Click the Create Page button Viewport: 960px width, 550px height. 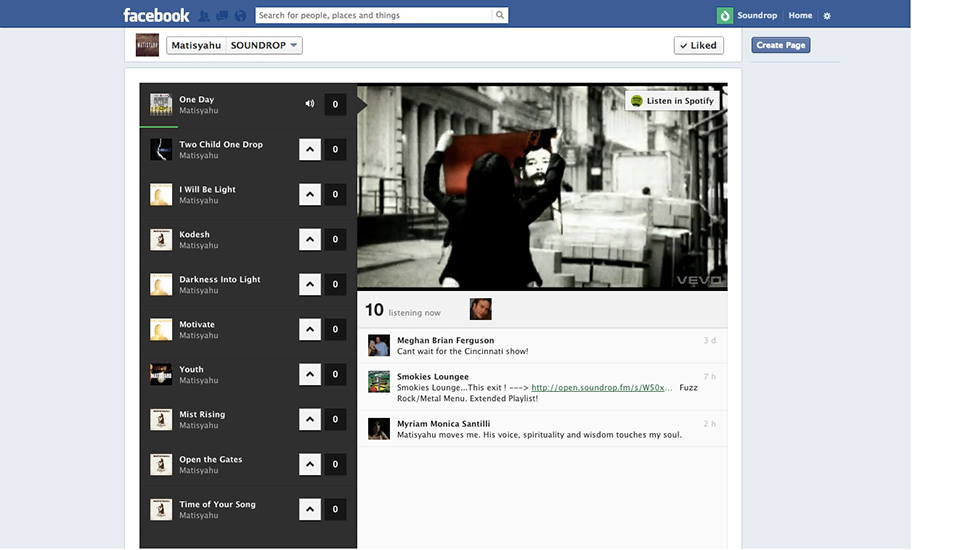[781, 45]
